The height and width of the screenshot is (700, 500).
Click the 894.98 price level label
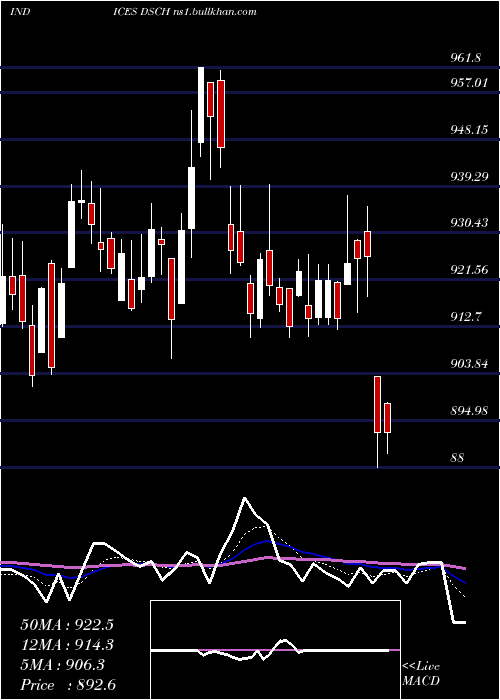[x=469, y=411]
